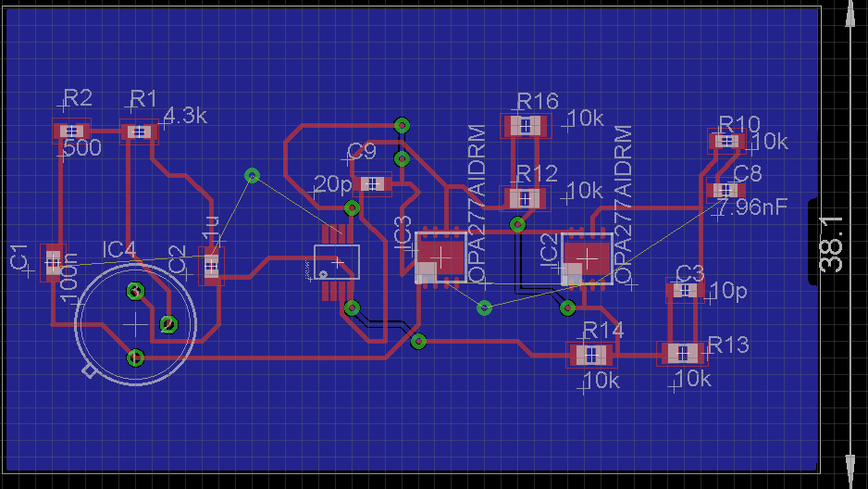Select the C3 capacitor pad
The width and height of the screenshot is (868, 489).
(686, 290)
